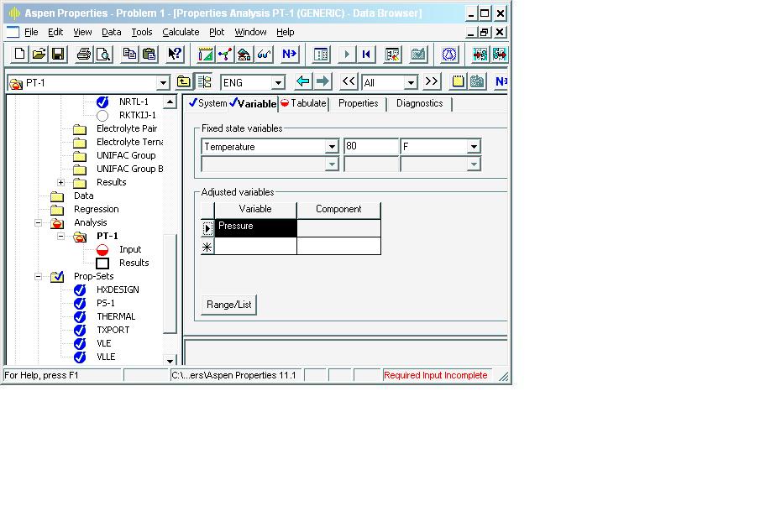
Task: Select the RKTKIJ-1 item in tree
Action: pyautogui.click(x=138, y=115)
